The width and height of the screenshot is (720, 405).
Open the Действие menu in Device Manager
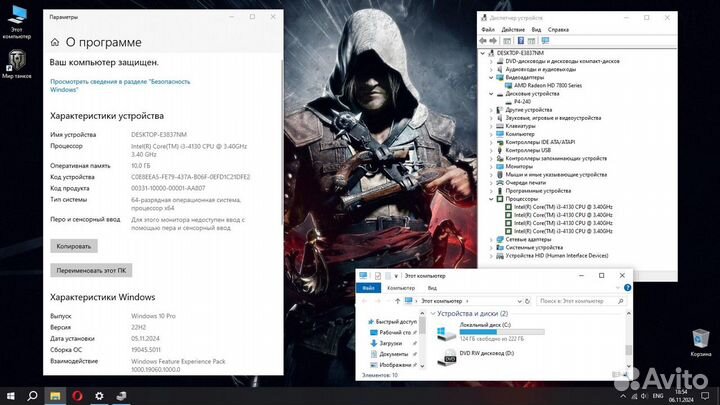511,29
